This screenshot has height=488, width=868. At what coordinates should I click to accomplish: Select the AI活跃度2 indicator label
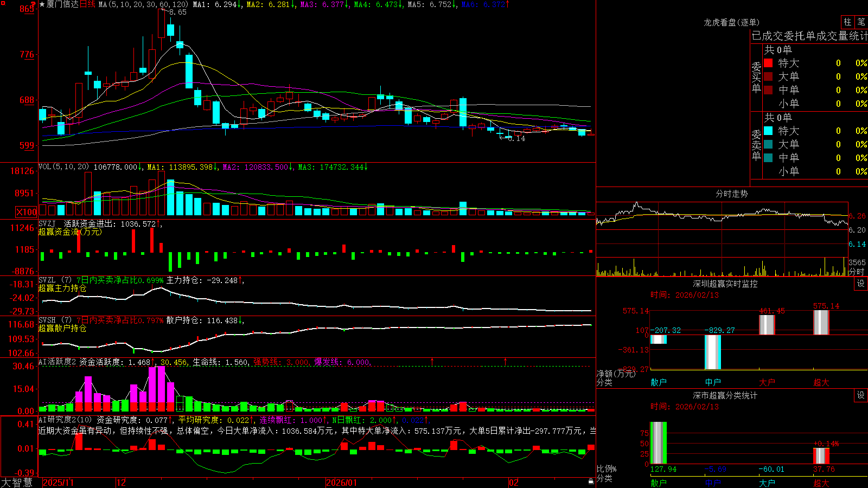tap(57, 362)
